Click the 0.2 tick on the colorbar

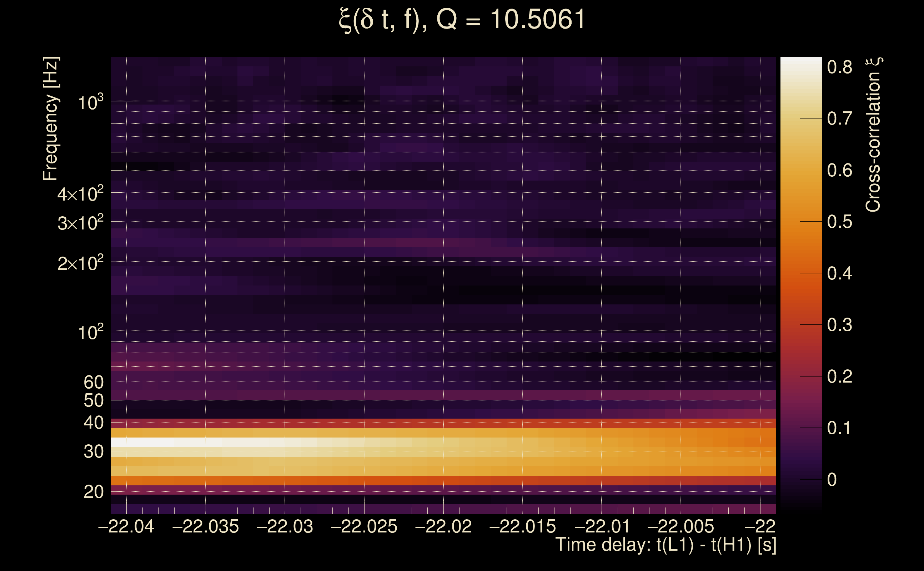click(x=839, y=377)
